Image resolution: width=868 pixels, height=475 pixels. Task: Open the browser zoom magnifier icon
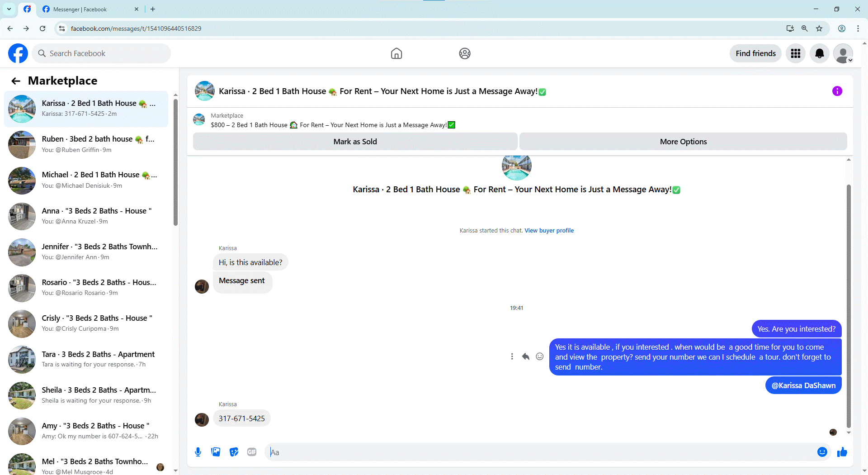(805, 28)
